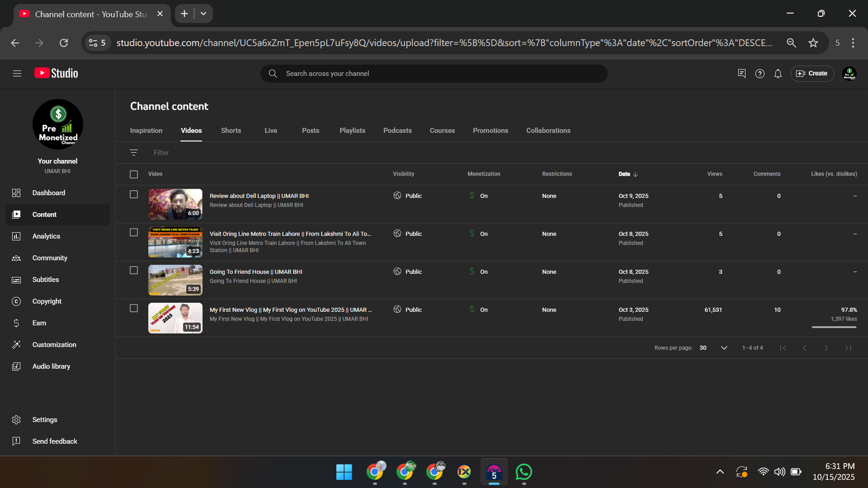Screen dimensions: 868x488
Task: Check the select-all videos checkbox
Action: pyautogui.click(x=134, y=175)
